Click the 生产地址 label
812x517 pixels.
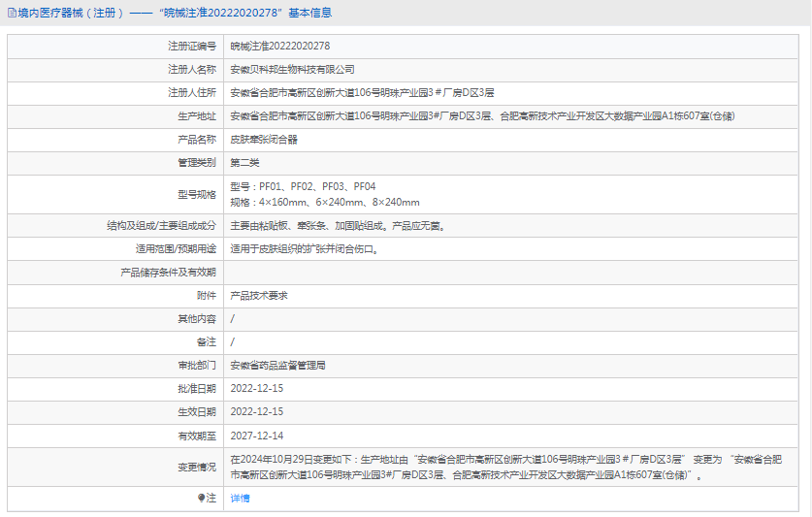197,116
